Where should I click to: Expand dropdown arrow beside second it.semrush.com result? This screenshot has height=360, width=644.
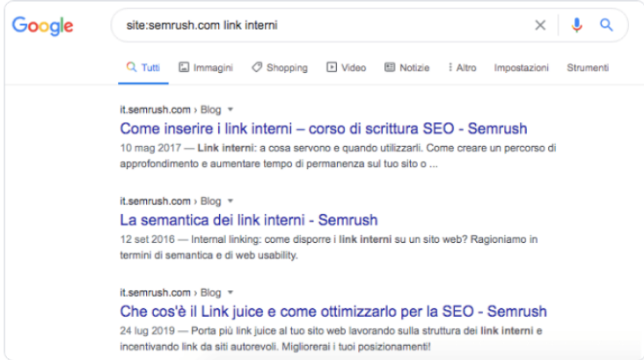[231, 202]
